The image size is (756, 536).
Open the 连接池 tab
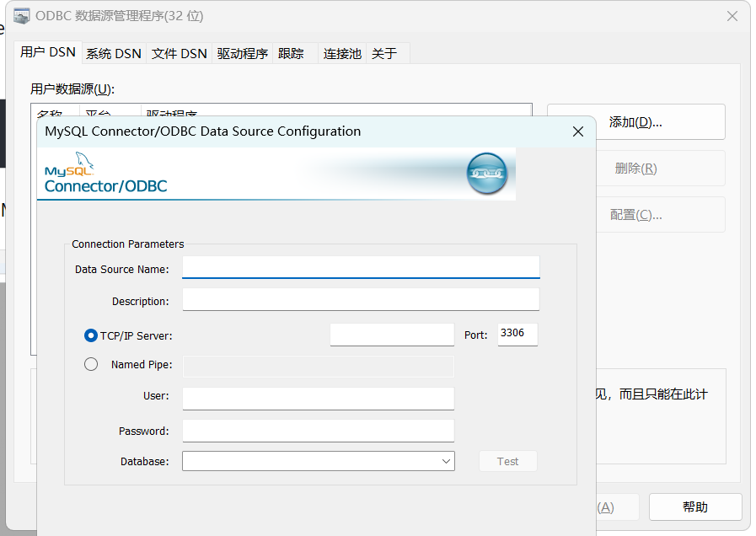(x=342, y=53)
